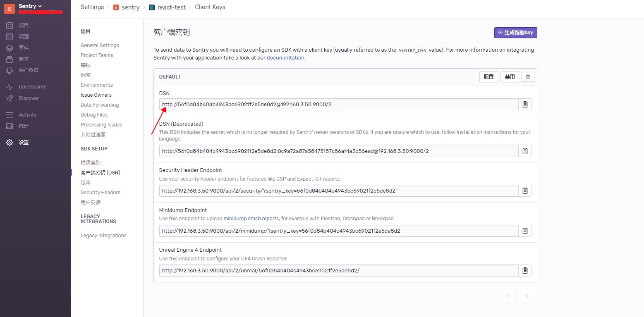
Task: Open Issue Owners settings
Action: [x=96, y=95]
